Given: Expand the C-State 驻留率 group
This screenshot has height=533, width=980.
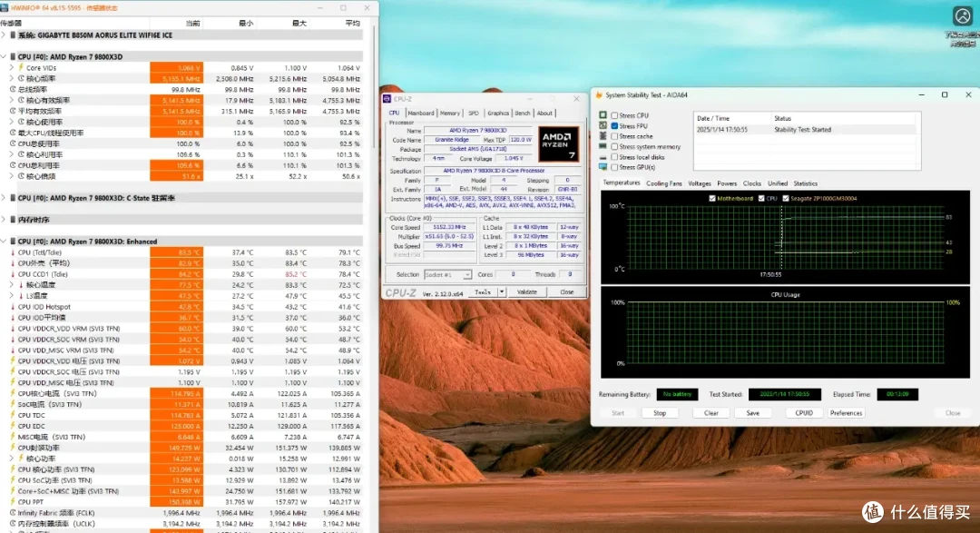Looking at the screenshot, I should (4, 198).
